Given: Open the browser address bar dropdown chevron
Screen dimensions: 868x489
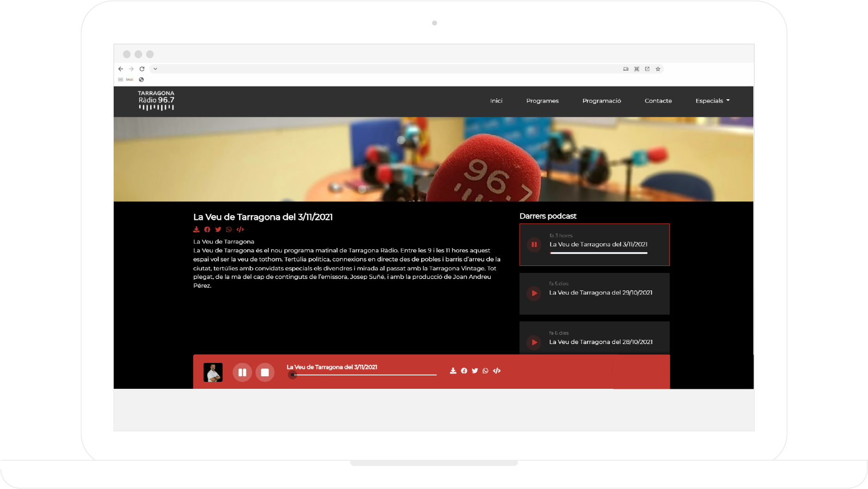Looking at the screenshot, I should (155, 69).
